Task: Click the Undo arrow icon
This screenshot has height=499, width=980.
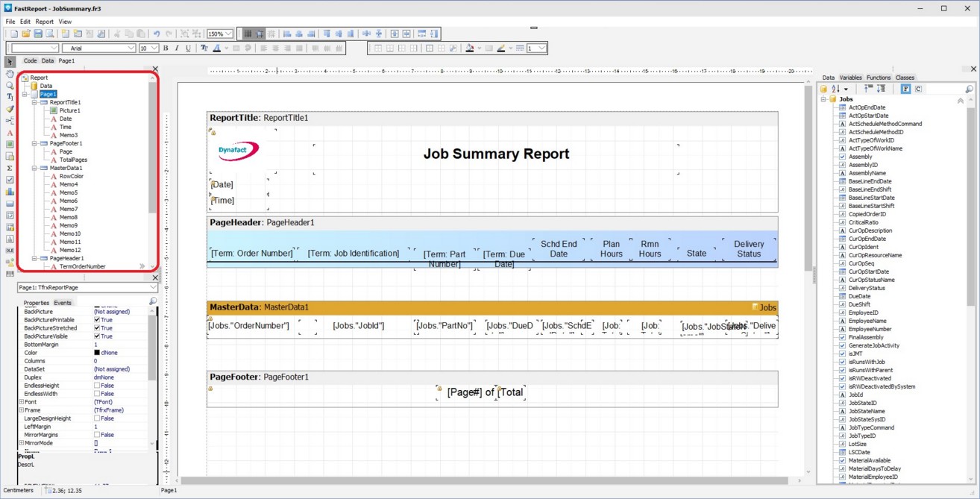Action: (x=157, y=34)
